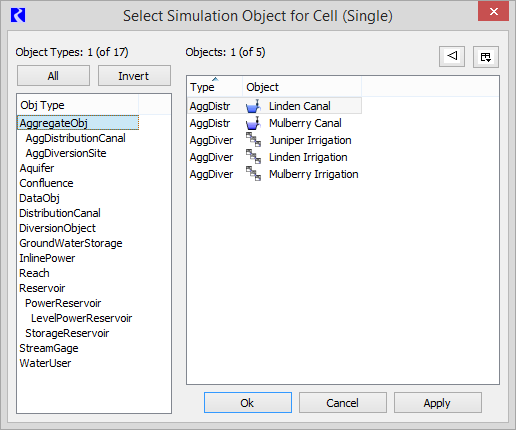Click the Juniper Irrigation diversion site icon

[253, 140]
